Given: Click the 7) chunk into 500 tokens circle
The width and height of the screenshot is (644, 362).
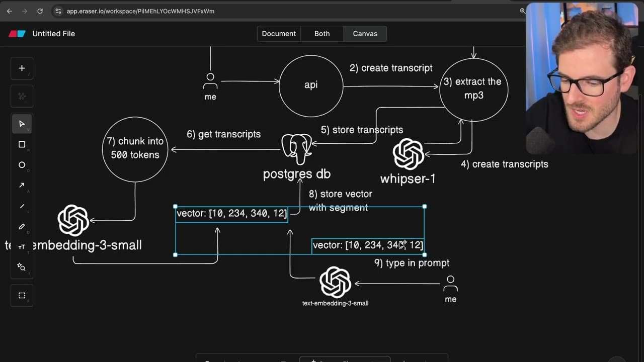Looking at the screenshot, I should [x=135, y=149].
